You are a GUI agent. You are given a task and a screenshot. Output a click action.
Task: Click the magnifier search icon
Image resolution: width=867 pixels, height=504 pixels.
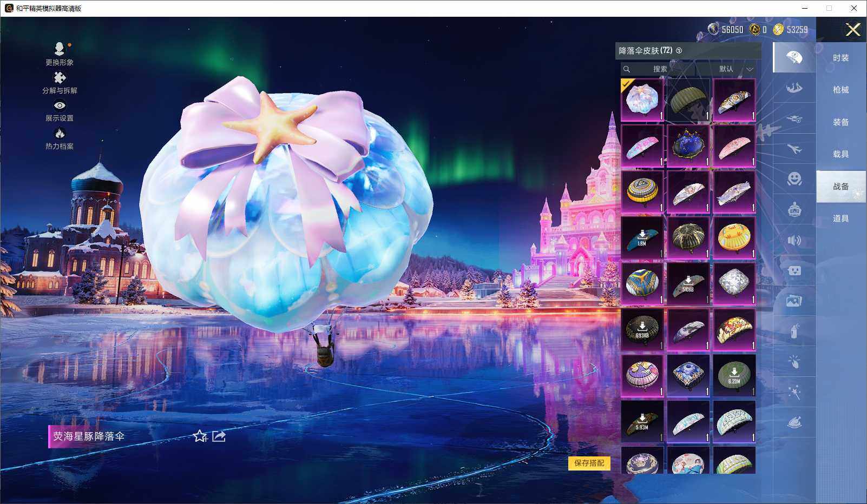tap(627, 69)
